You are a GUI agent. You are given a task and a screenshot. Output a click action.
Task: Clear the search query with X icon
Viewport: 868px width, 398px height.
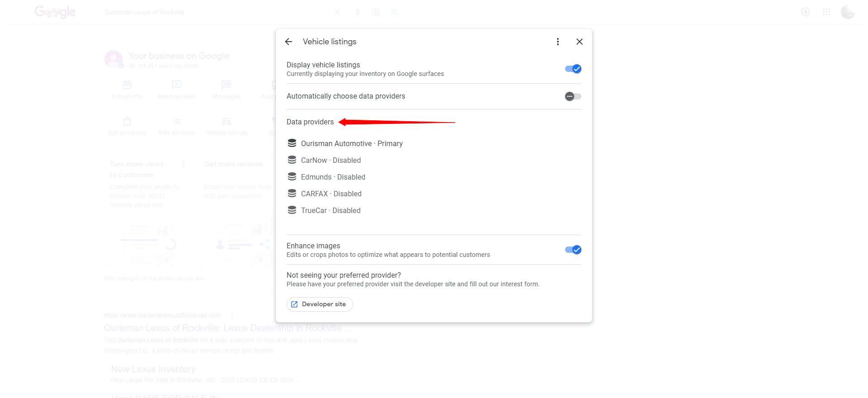pos(337,12)
